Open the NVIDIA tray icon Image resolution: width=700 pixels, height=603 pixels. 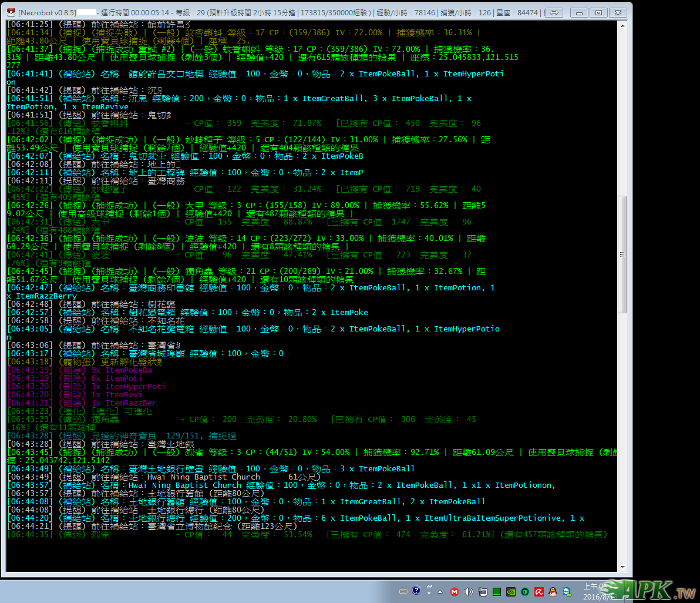[x=511, y=591]
